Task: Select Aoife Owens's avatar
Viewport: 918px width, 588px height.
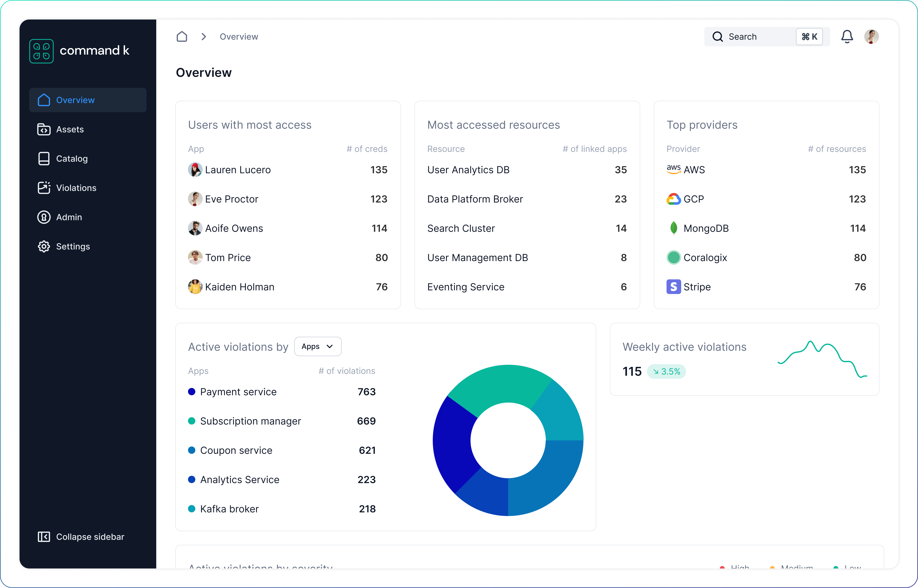Action: point(195,228)
